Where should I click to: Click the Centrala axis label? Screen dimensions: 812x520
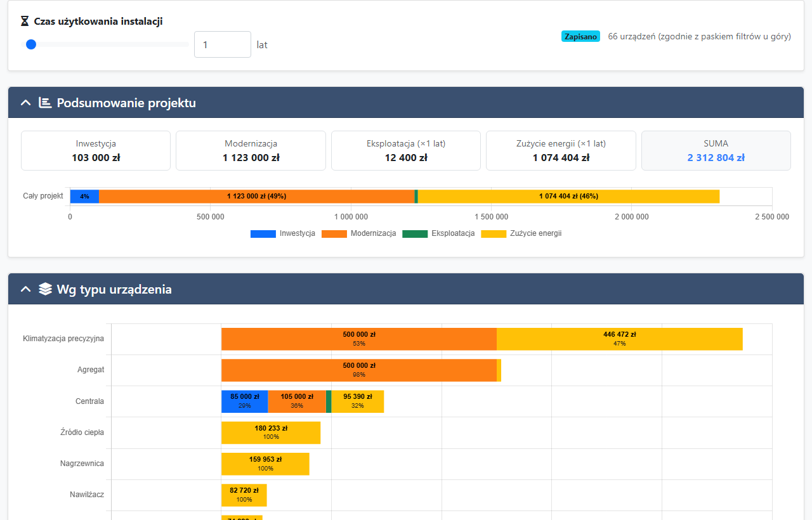click(89, 401)
